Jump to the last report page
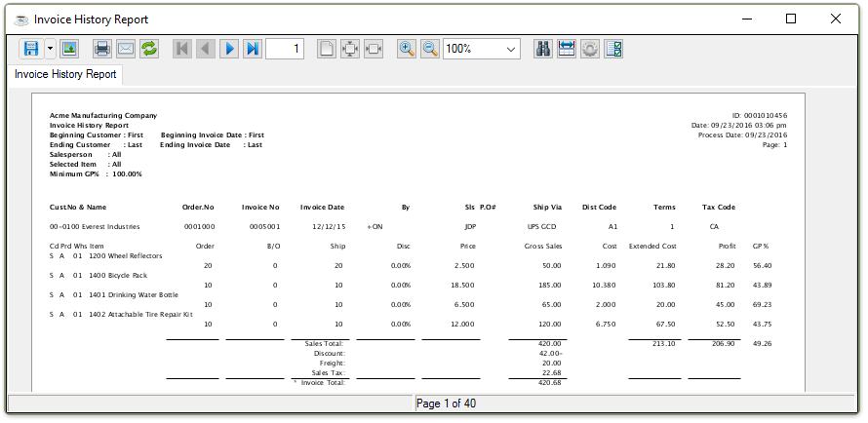The width and height of the screenshot is (868, 423). (253, 49)
